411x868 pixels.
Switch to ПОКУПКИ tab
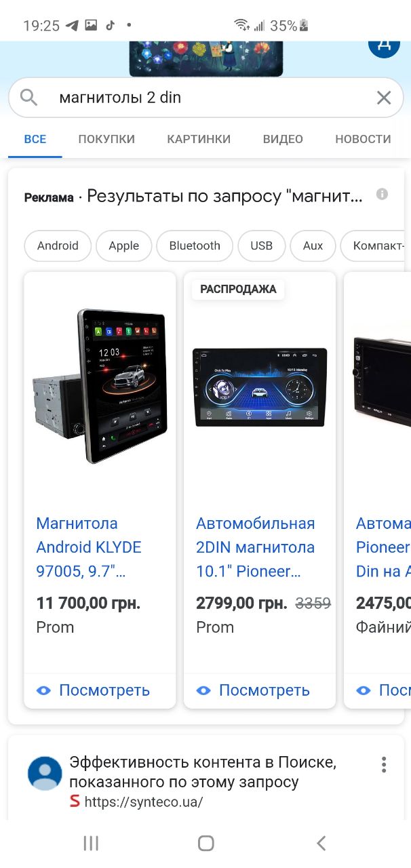pos(106,139)
